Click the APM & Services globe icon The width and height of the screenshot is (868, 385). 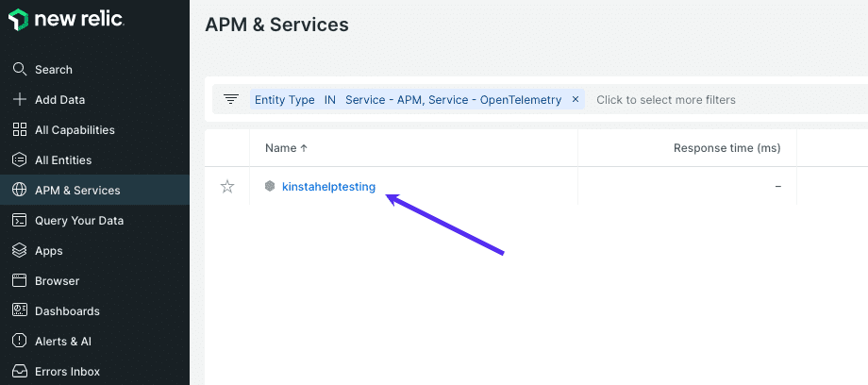(x=19, y=191)
